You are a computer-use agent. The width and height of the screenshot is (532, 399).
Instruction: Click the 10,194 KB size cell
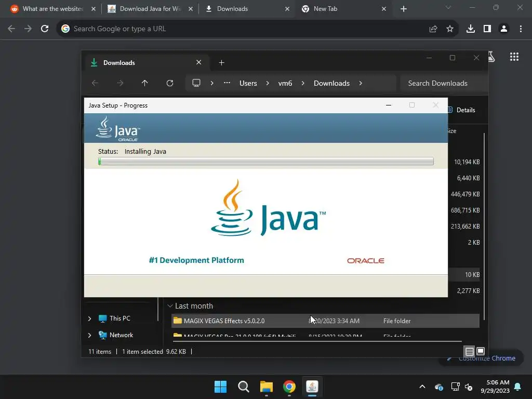(467, 162)
